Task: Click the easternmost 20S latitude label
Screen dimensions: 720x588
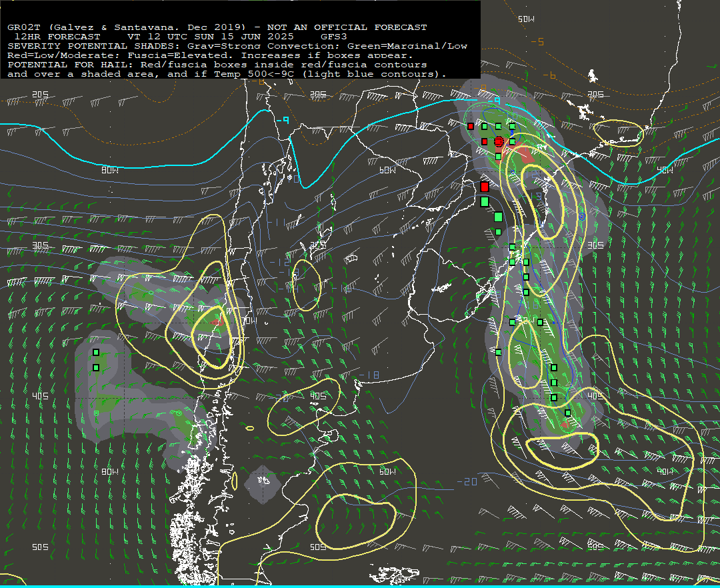Action: [595, 94]
